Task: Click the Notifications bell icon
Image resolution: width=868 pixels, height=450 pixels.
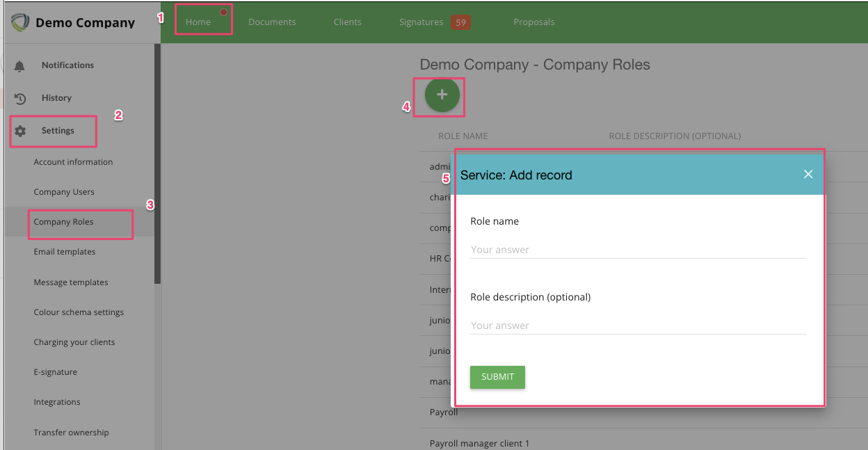Action: [x=19, y=65]
